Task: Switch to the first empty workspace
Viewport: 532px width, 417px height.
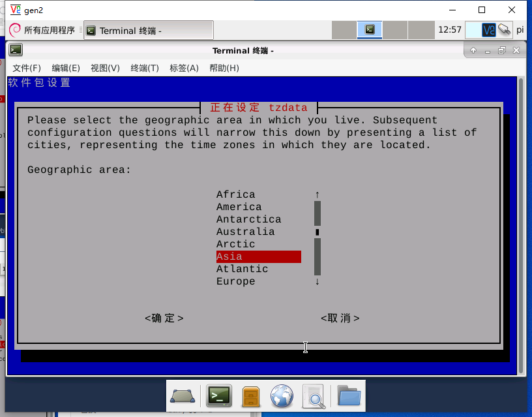Action: (344, 30)
